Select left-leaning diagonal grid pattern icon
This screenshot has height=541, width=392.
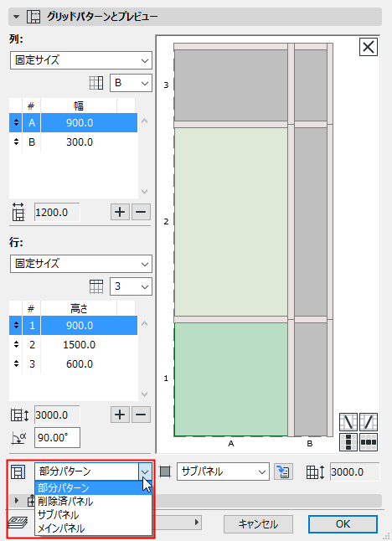pos(348,421)
